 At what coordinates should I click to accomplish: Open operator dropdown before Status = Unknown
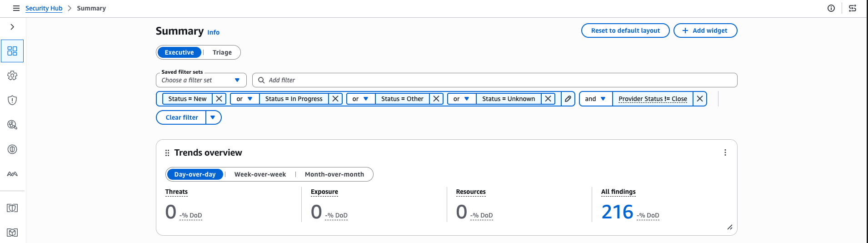(462, 99)
